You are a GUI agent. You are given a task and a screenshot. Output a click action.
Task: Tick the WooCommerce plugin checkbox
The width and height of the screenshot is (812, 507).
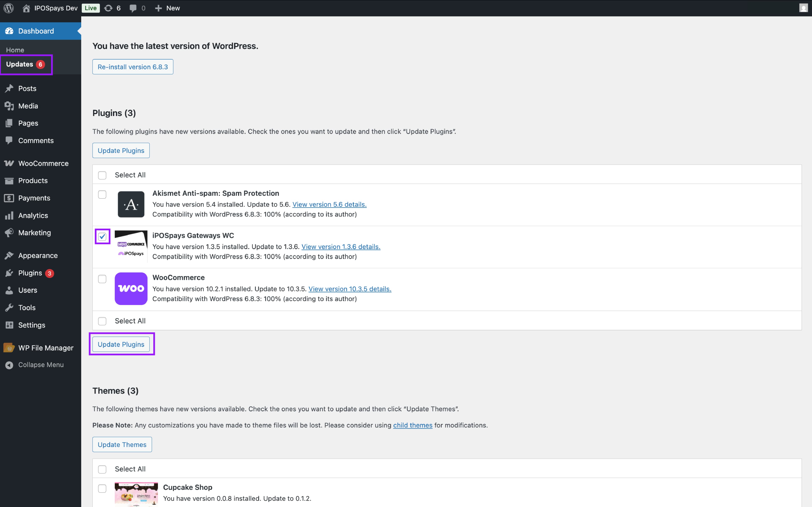102,279
